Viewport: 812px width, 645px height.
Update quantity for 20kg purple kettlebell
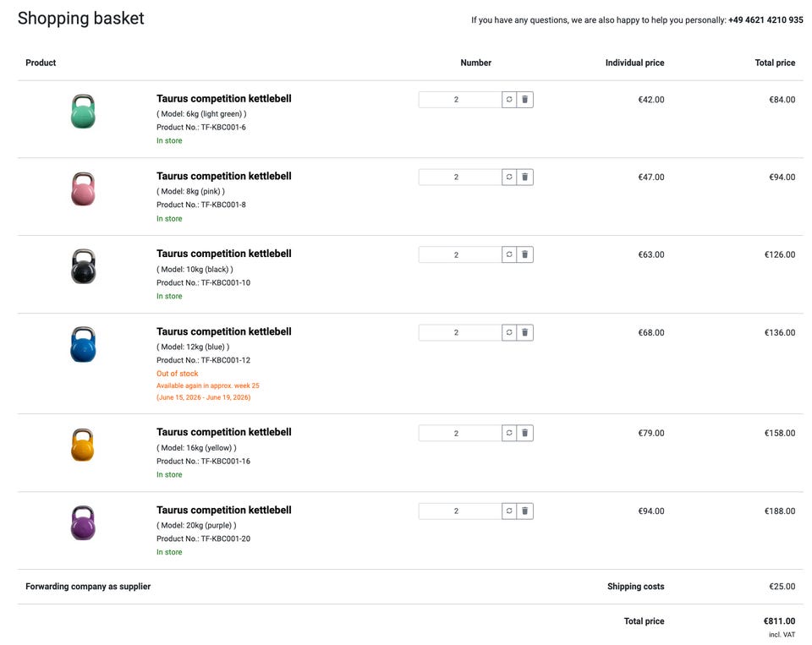[x=509, y=511]
